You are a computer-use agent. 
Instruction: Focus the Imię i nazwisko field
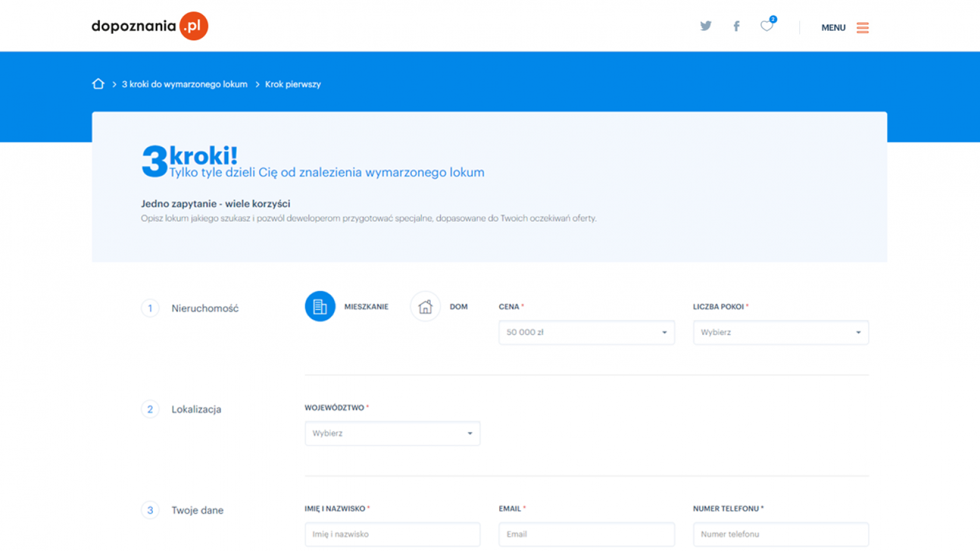392,534
